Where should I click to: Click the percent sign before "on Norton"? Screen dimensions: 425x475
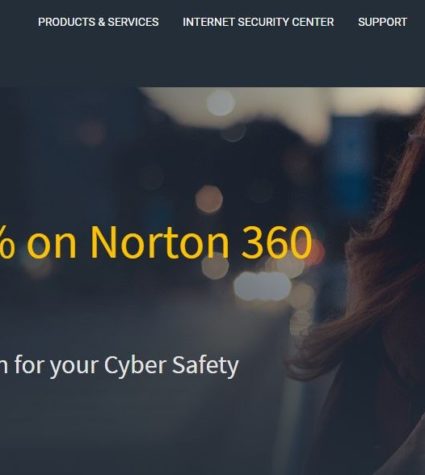coord(7,242)
